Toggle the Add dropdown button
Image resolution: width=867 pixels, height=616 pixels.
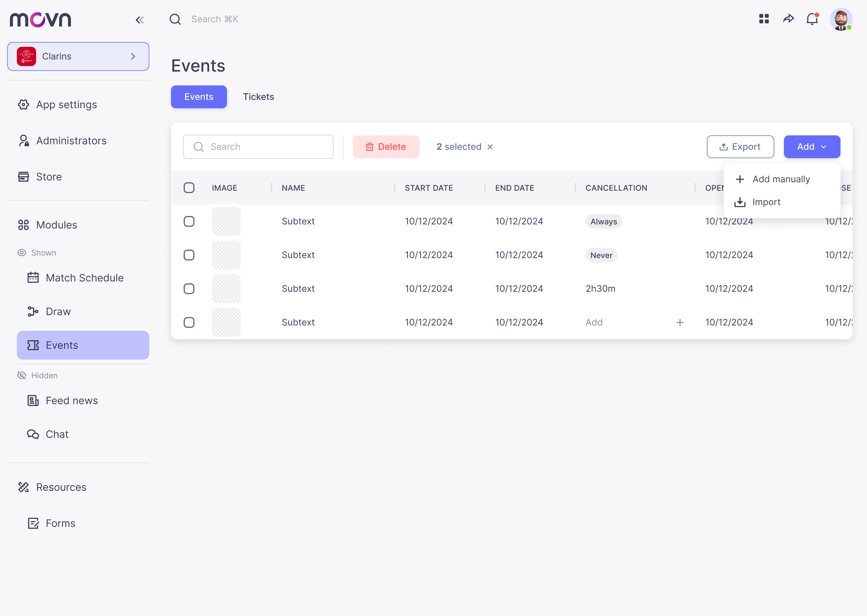[812, 147]
